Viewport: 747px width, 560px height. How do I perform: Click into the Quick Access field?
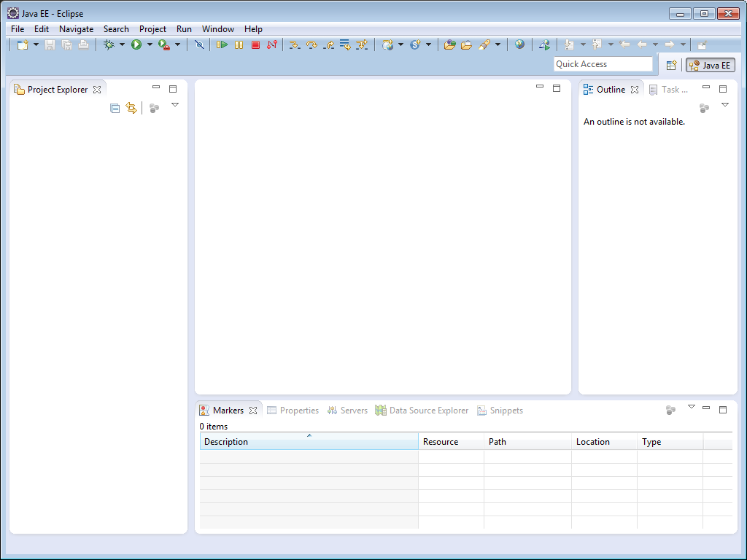pyautogui.click(x=603, y=64)
